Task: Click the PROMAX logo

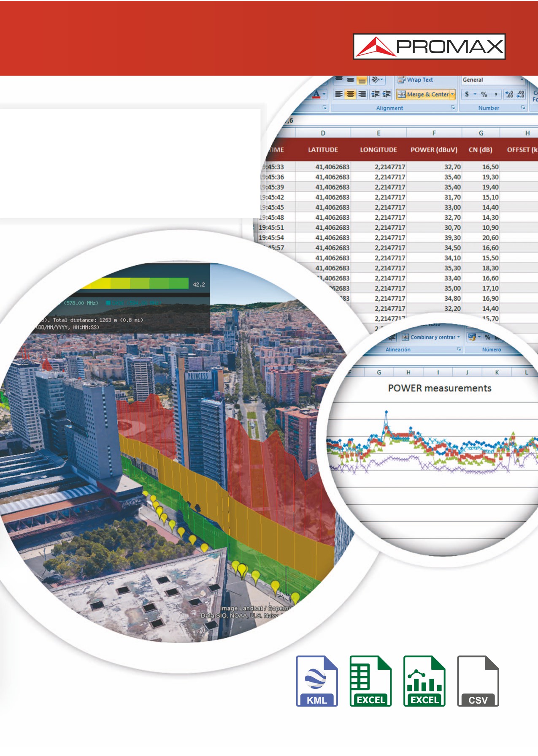Action: (429, 46)
